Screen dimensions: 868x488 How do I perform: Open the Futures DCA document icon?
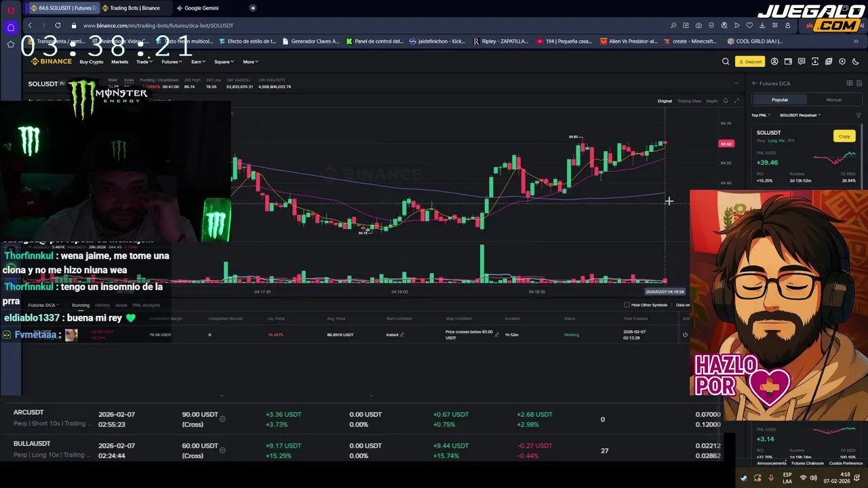tap(859, 83)
